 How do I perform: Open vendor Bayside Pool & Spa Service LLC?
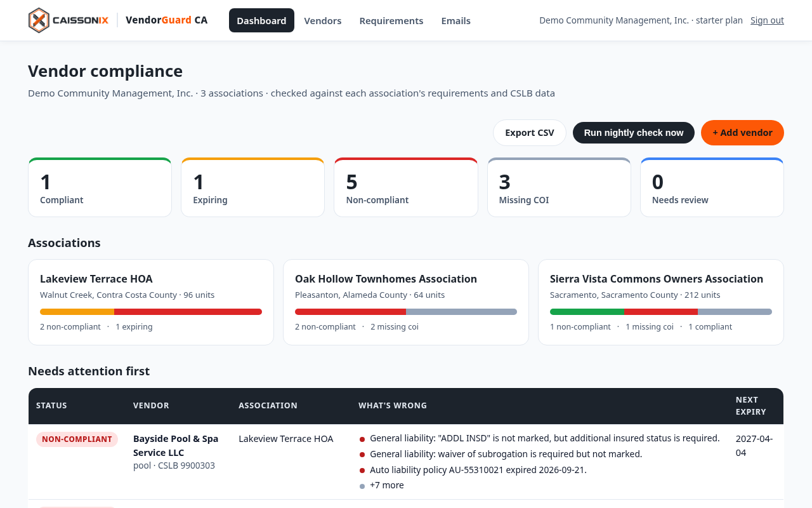coord(176,445)
